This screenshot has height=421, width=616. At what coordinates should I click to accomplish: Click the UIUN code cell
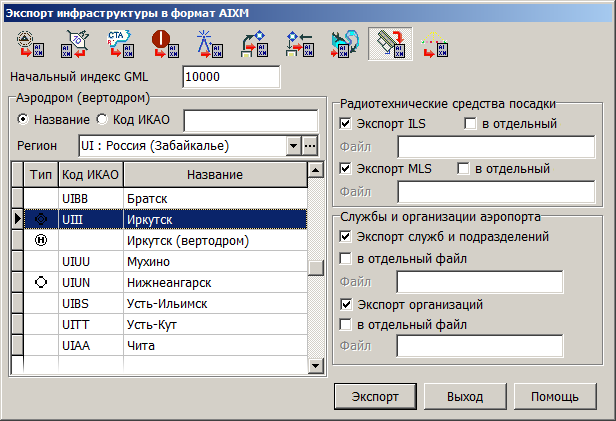[91, 282]
